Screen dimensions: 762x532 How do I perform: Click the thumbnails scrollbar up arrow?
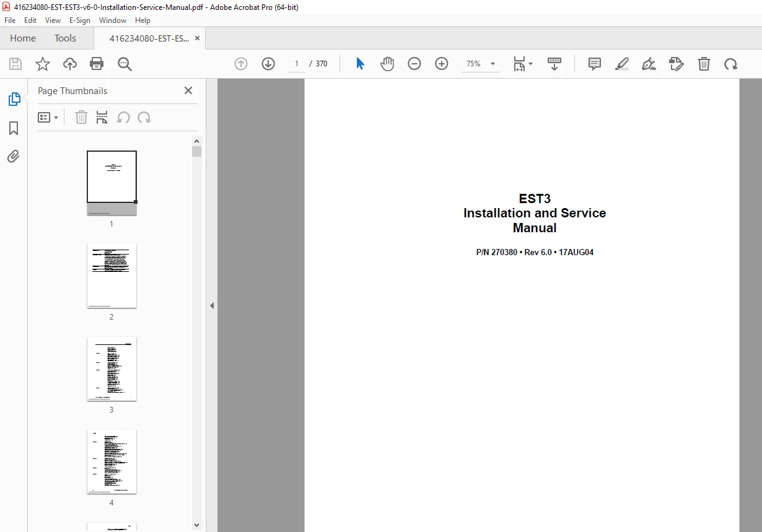click(197, 141)
